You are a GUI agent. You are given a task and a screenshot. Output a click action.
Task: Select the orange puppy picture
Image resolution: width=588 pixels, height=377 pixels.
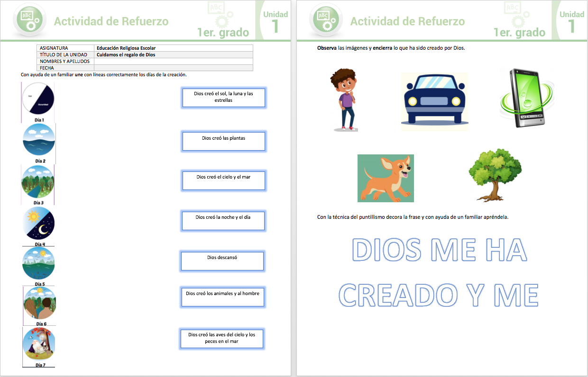386,178
